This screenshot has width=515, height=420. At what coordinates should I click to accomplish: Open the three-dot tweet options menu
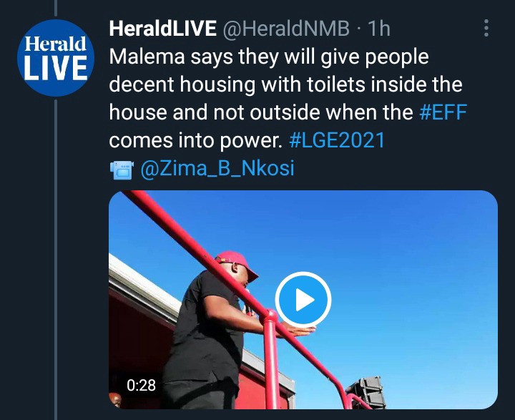pos(486,28)
